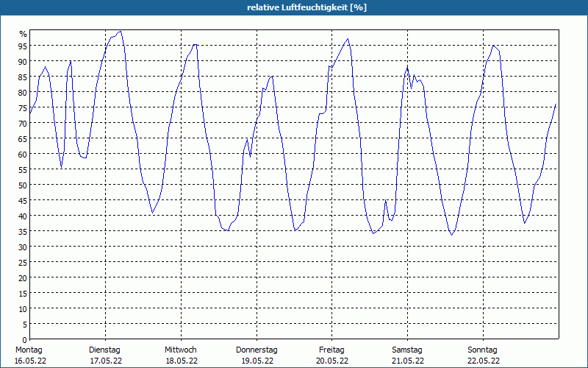Click the y-axis value '65'
The image size is (588, 368).
23,139
